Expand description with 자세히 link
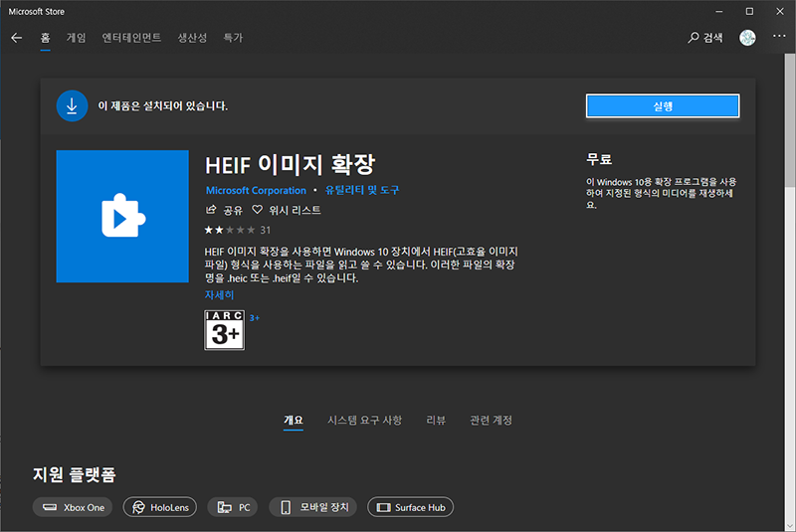This screenshot has width=796, height=532. [x=219, y=294]
